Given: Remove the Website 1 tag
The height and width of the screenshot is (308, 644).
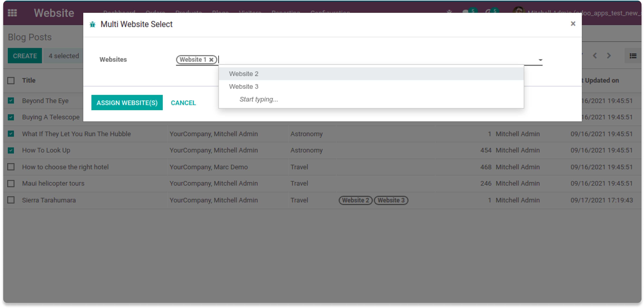Looking at the screenshot, I should click(211, 60).
